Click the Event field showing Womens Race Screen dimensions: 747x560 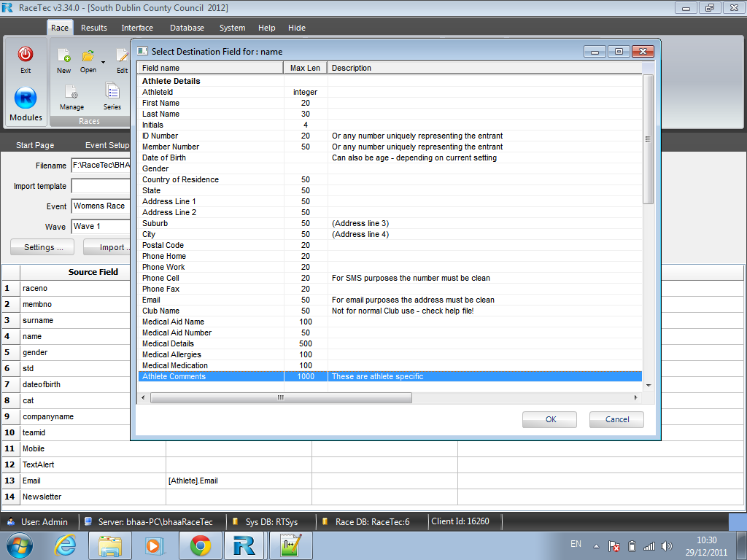click(x=101, y=206)
